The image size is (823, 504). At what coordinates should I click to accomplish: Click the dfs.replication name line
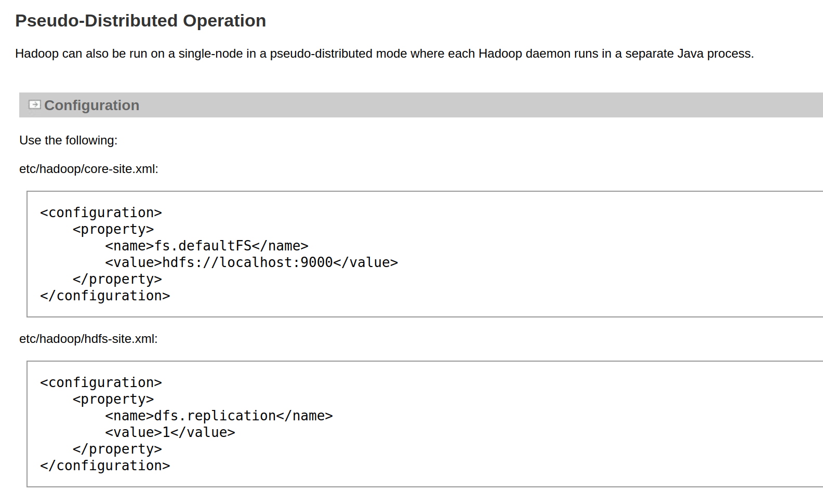[x=218, y=416]
